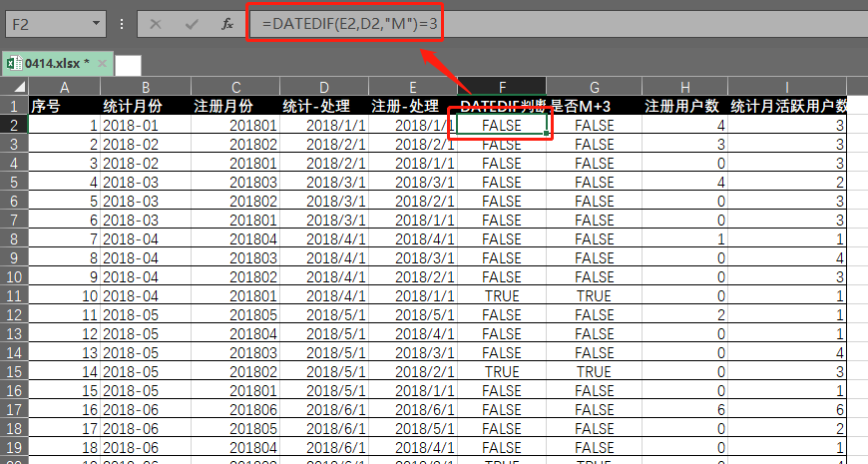Screen dimensions: 868x464
Task: Click cell E19 with 2018/4/1
Action: click(x=412, y=447)
